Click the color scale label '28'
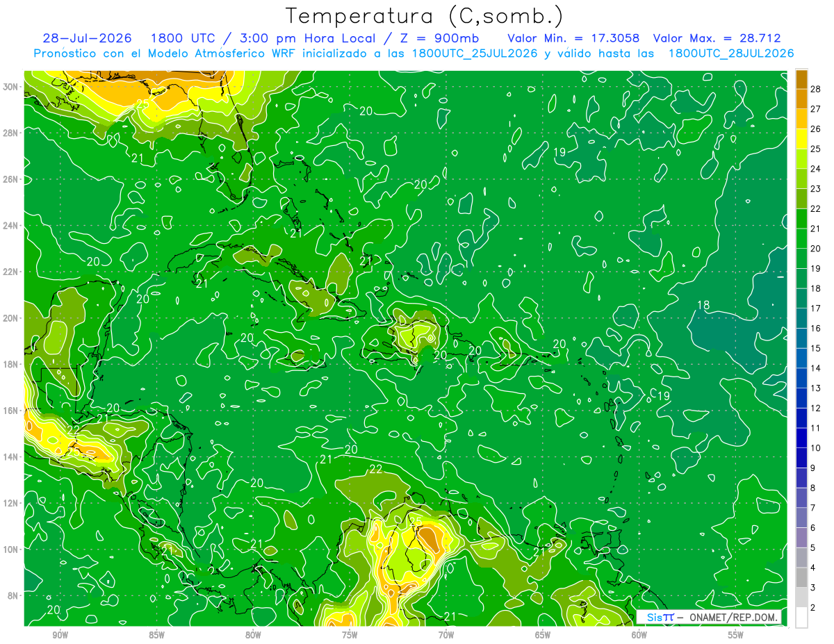The height and width of the screenshot is (644, 834). click(x=816, y=88)
